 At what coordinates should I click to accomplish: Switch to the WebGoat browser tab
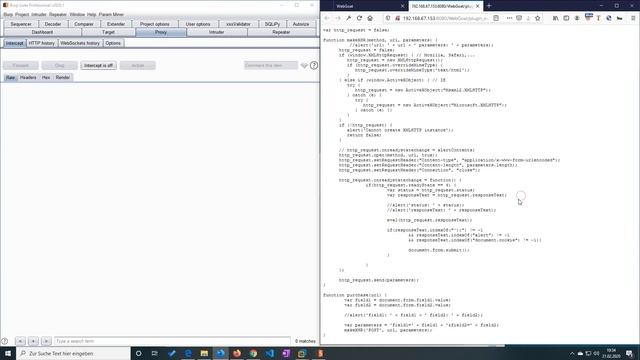pos(365,6)
